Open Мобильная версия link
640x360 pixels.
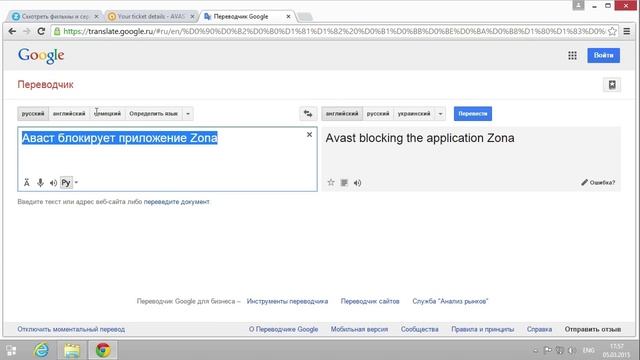[x=359, y=329]
